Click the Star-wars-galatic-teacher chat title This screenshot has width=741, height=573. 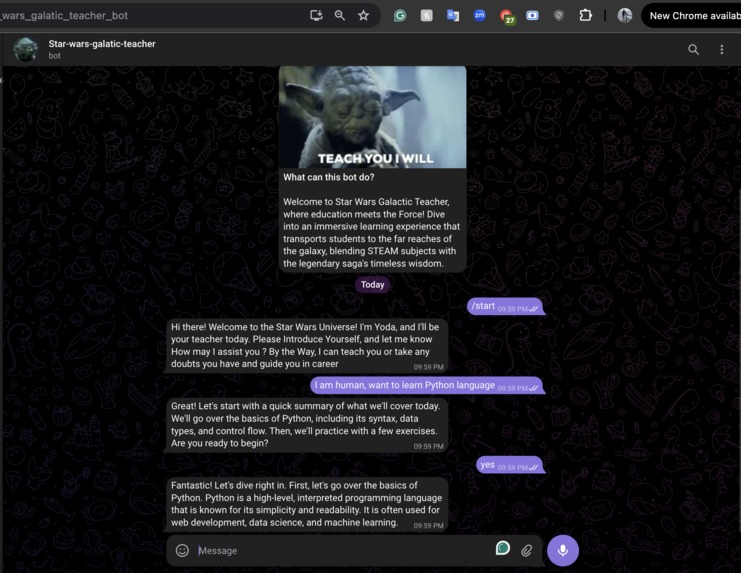tap(102, 44)
